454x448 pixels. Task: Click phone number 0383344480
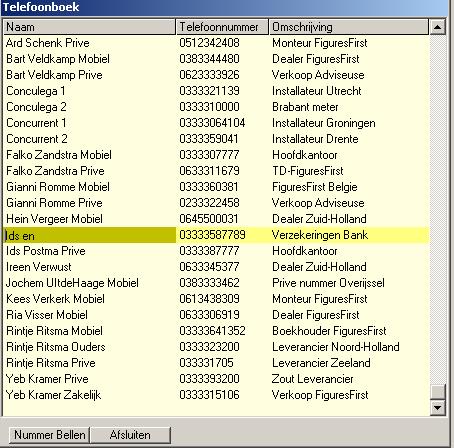click(x=209, y=59)
